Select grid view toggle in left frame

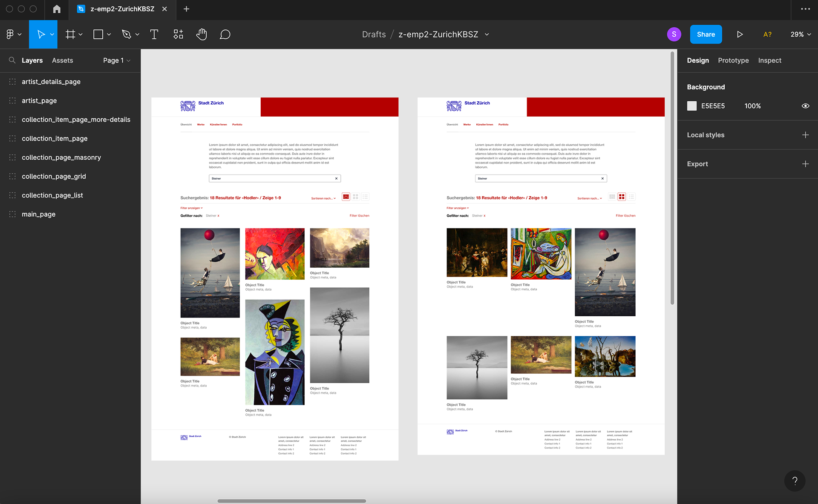coord(355,197)
